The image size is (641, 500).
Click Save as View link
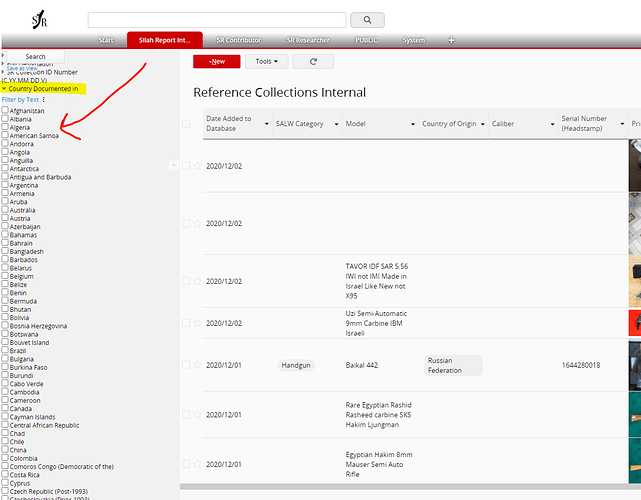(22, 68)
